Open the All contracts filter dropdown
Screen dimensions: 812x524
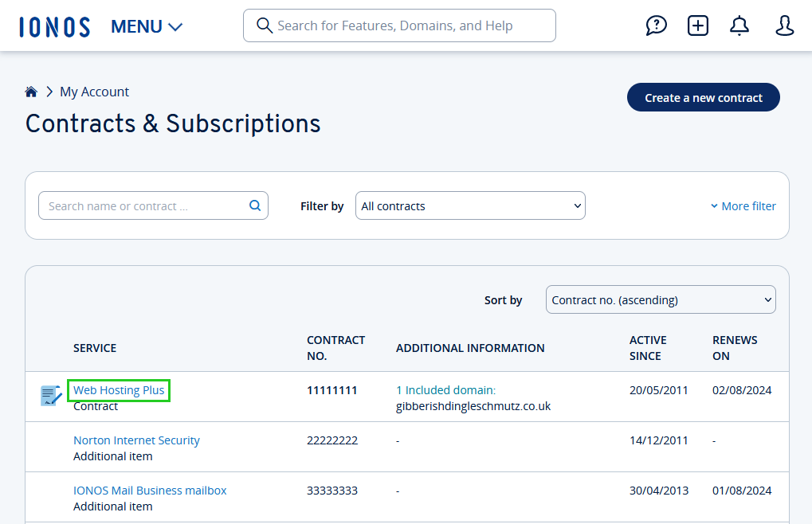(470, 205)
